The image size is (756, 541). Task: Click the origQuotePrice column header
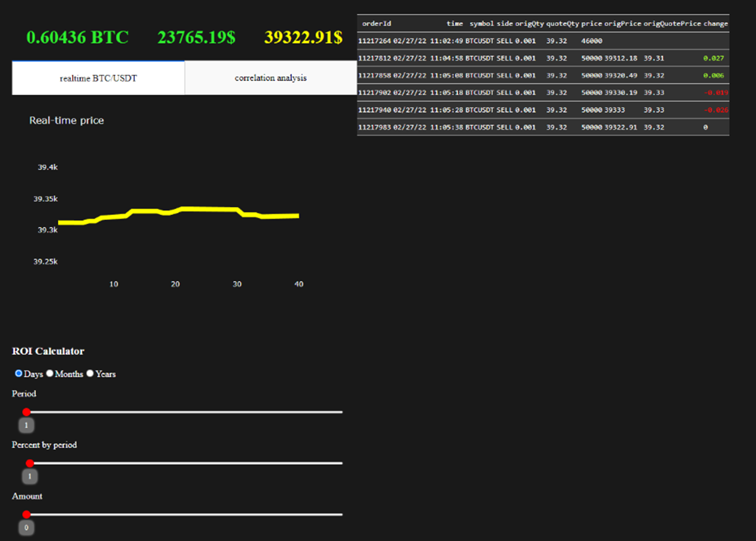pyautogui.click(x=672, y=24)
